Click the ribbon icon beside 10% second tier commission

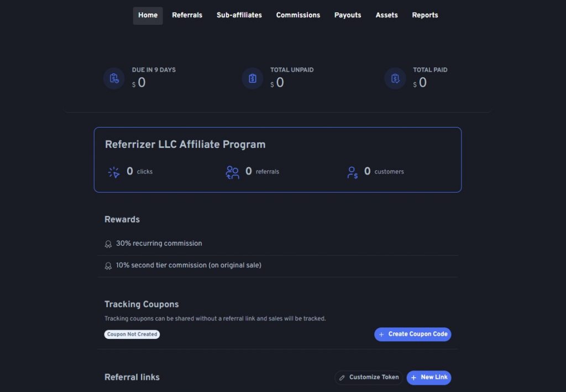point(108,266)
